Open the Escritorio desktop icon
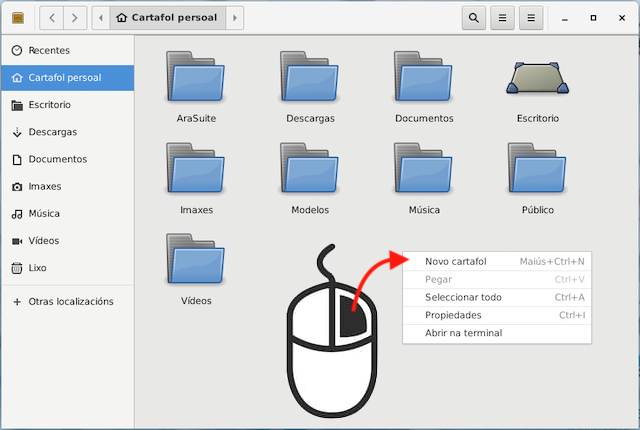 click(x=537, y=79)
